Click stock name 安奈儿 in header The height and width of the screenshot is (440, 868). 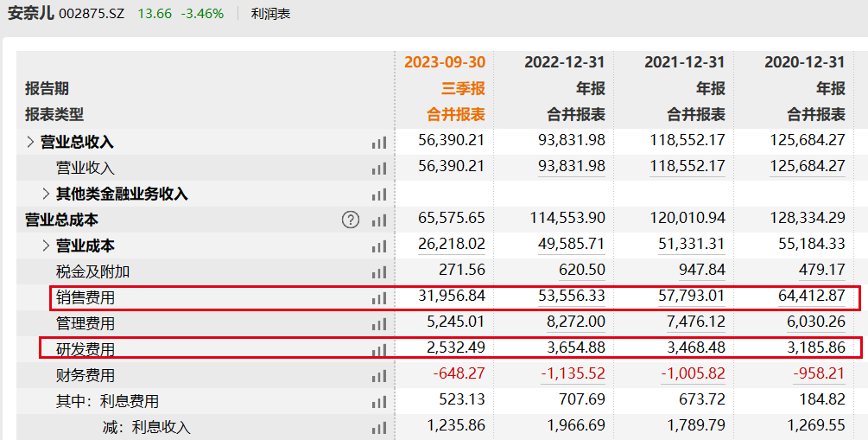30,14
